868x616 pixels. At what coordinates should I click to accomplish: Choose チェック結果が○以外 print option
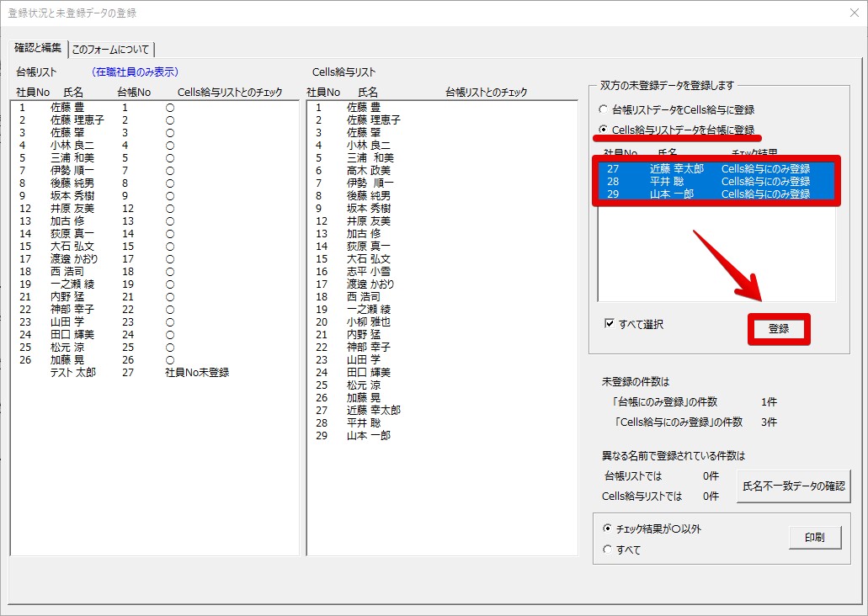coord(652,529)
